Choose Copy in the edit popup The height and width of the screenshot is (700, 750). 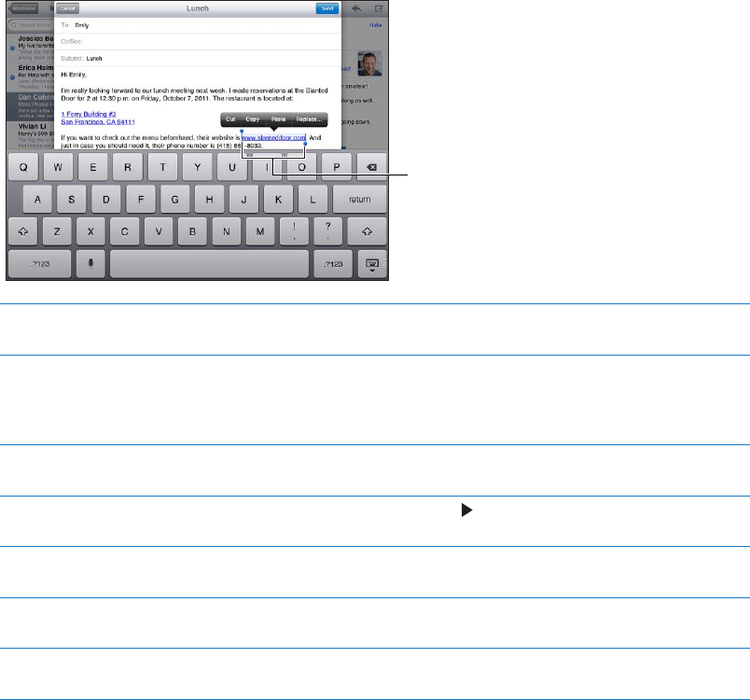[x=252, y=119]
